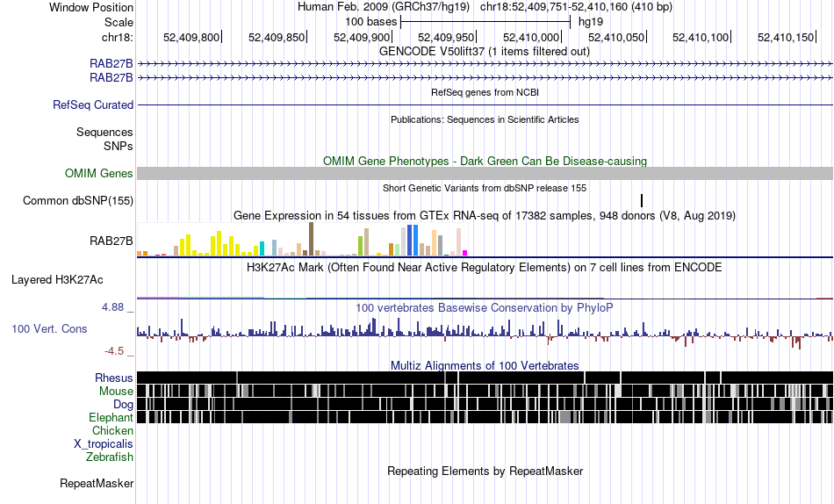Viewport: 834px width, 504px height.
Task: Click the X_tropicalis alignment row label
Action: point(104,444)
